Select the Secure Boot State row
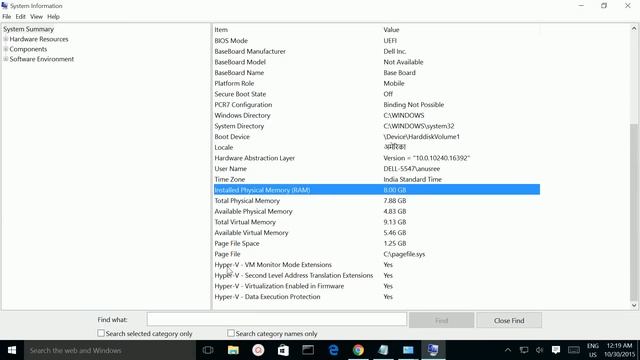The height and width of the screenshot is (360, 640). 377,94
